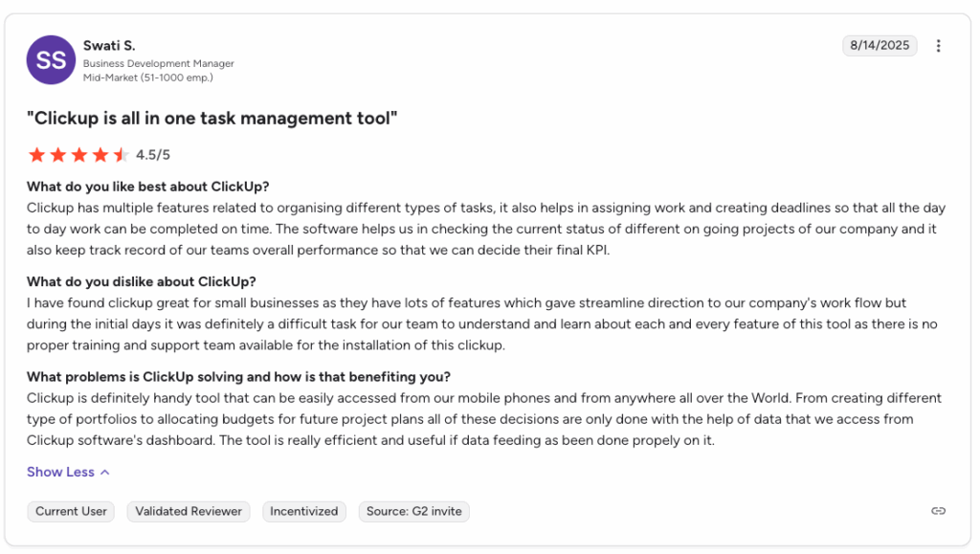Click the half-filled fifth star

coord(122,155)
